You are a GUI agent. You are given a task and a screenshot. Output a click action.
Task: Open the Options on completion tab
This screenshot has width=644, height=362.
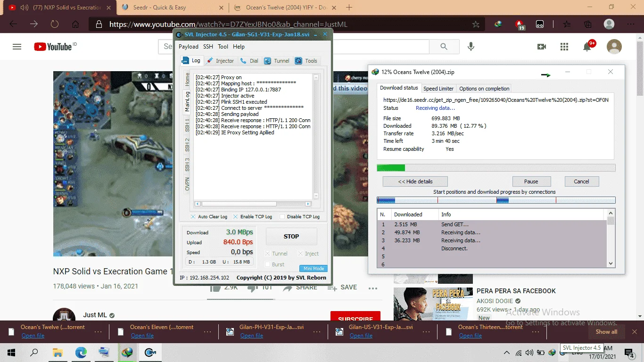(484, 89)
